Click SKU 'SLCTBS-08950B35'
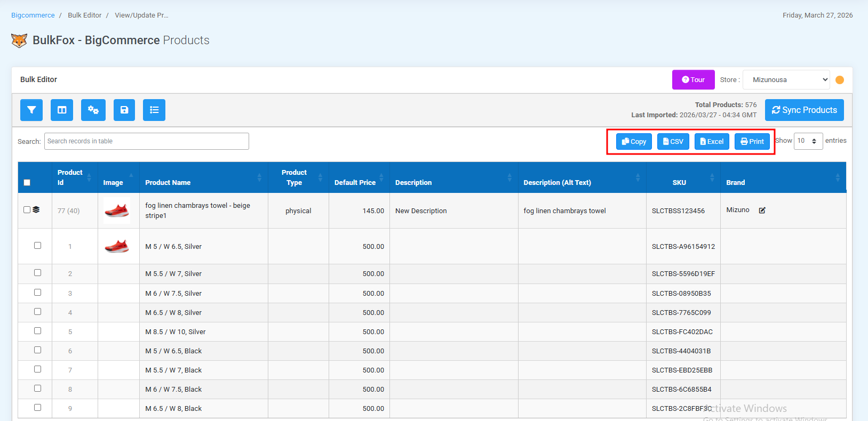This screenshot has height=421, width=868. tap(681, 294)
